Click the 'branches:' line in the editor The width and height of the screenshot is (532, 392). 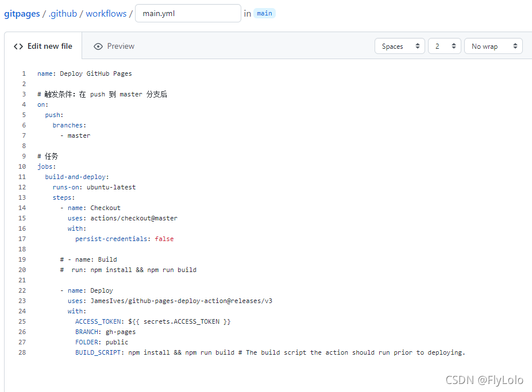[x=69, y=125]
